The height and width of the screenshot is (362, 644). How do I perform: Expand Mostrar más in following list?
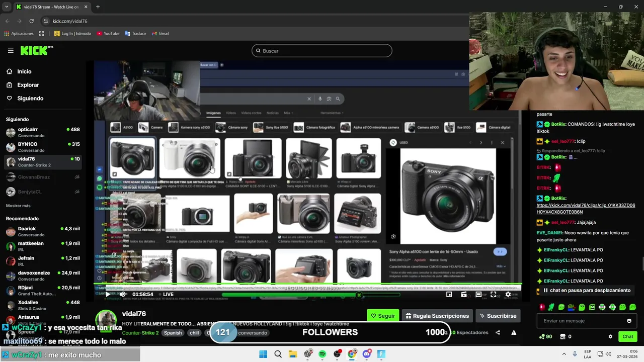coord(18,206)
